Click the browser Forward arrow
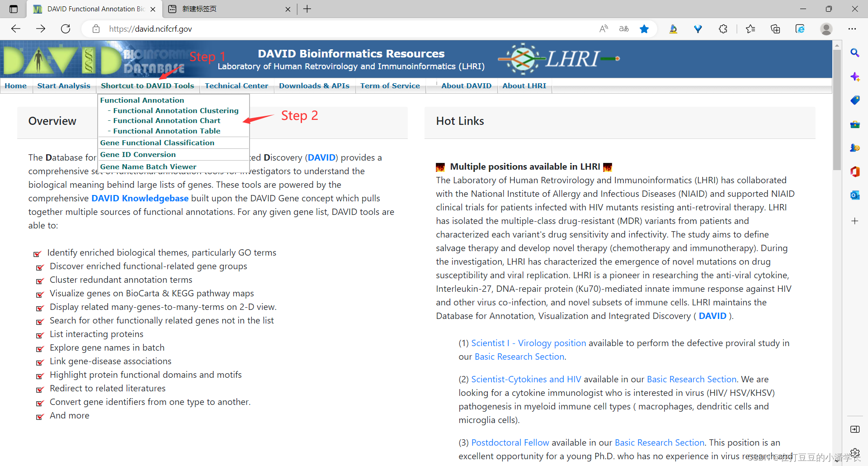The height and width of the screenshot is (466, 868). [x=41, y=29]
